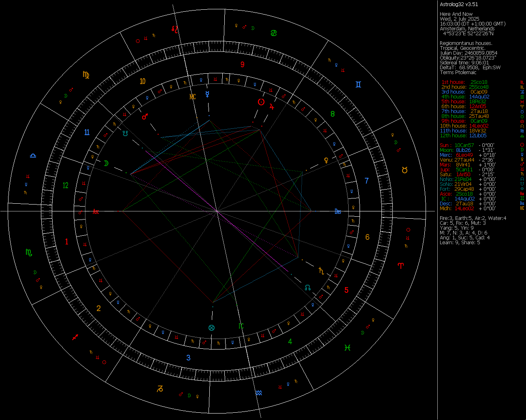Image resolution: width=526 pixels, height=420 pixels.
Task: Click the red Asc ascendant label
Action: pyautogui.click(x=96, y=211)
